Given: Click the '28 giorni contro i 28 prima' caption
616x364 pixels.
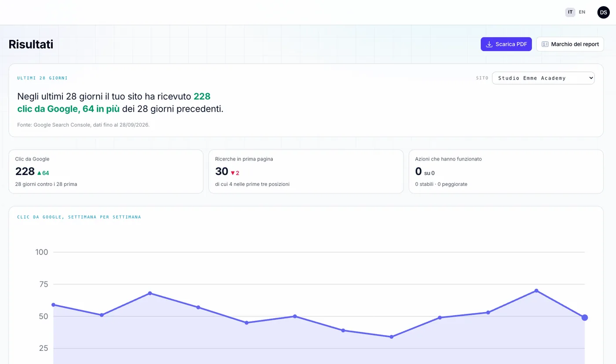Looking at the screenshot, I should point(46,184).
